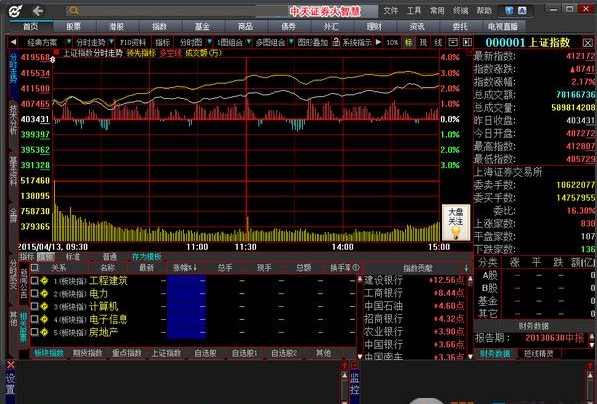Switch to the 短线精灵 tab

pos(538,354)
